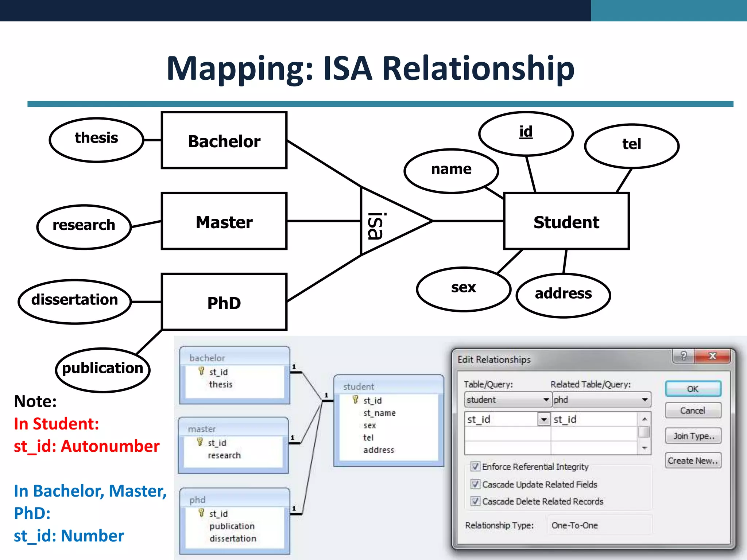Select the research field in master table
The image size is (747, 560).
coord(224,455)
